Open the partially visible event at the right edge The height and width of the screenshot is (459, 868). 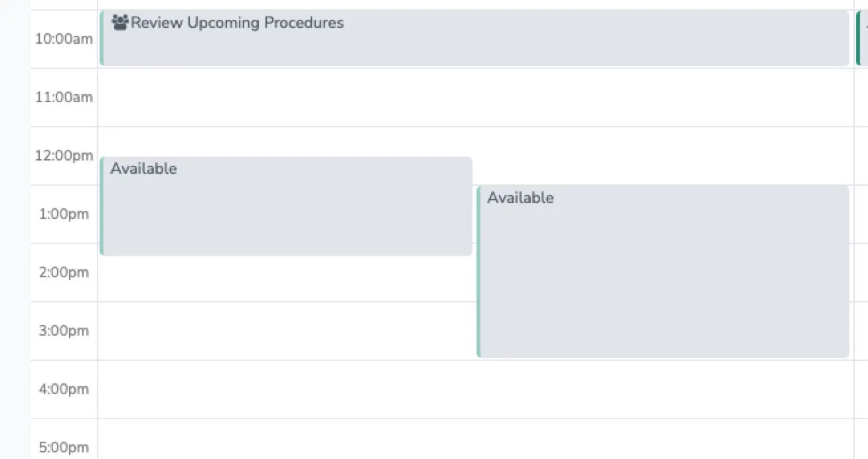click(861, 36)
